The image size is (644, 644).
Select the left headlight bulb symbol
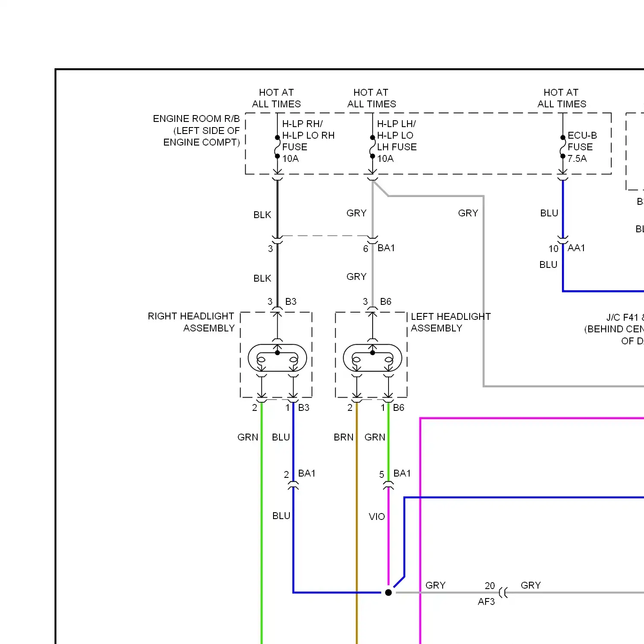[x=373, y=358]
